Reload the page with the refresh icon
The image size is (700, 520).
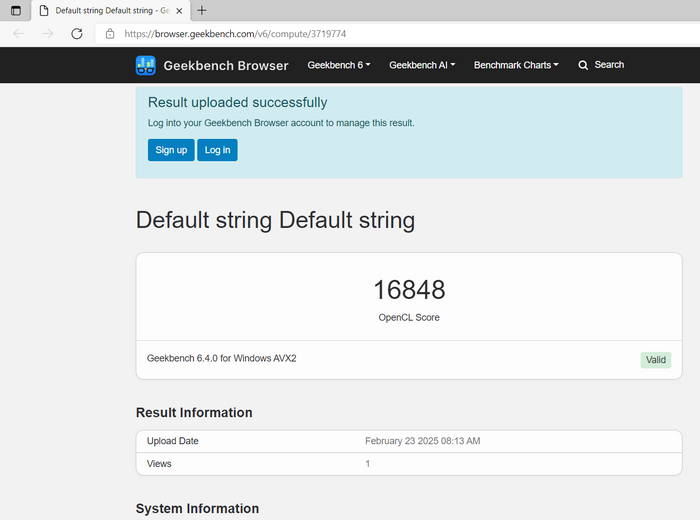coord(76,33)
